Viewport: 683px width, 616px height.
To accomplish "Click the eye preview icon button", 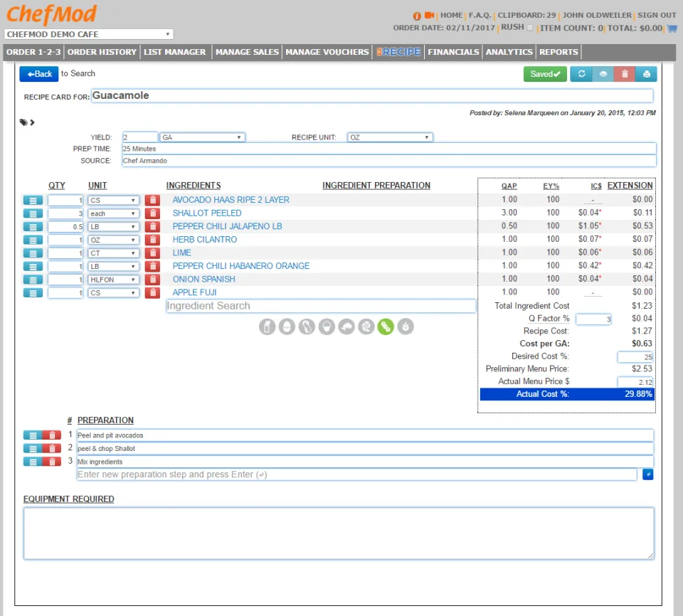I will [x=603, y=74].
